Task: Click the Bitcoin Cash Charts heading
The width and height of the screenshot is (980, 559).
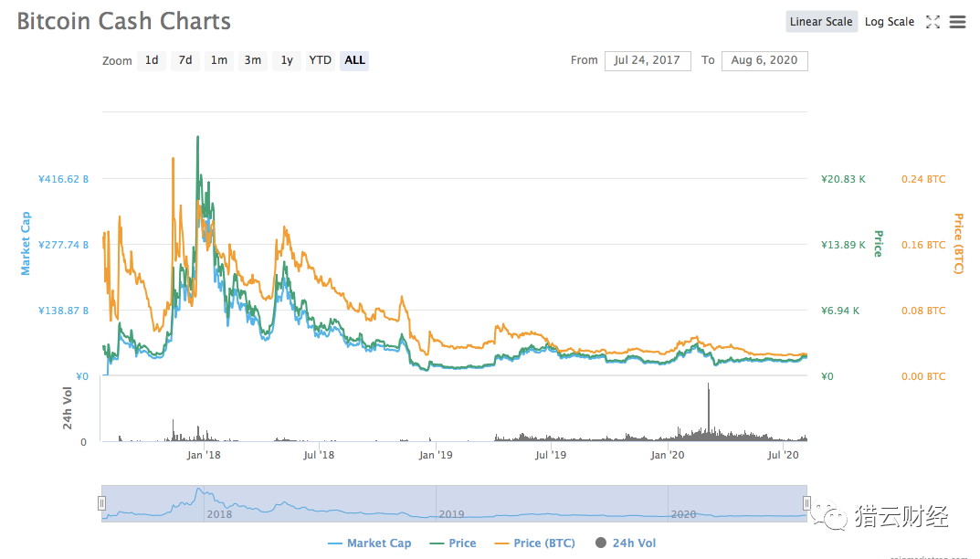Action: pyautogui.click(x=123, y=21)
